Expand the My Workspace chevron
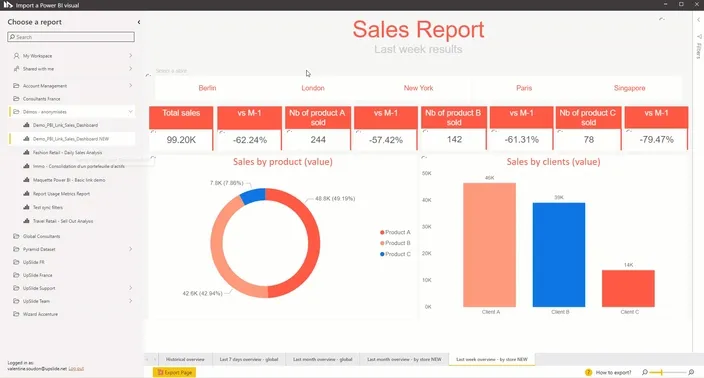704x378 pixels. coord(131,56)
